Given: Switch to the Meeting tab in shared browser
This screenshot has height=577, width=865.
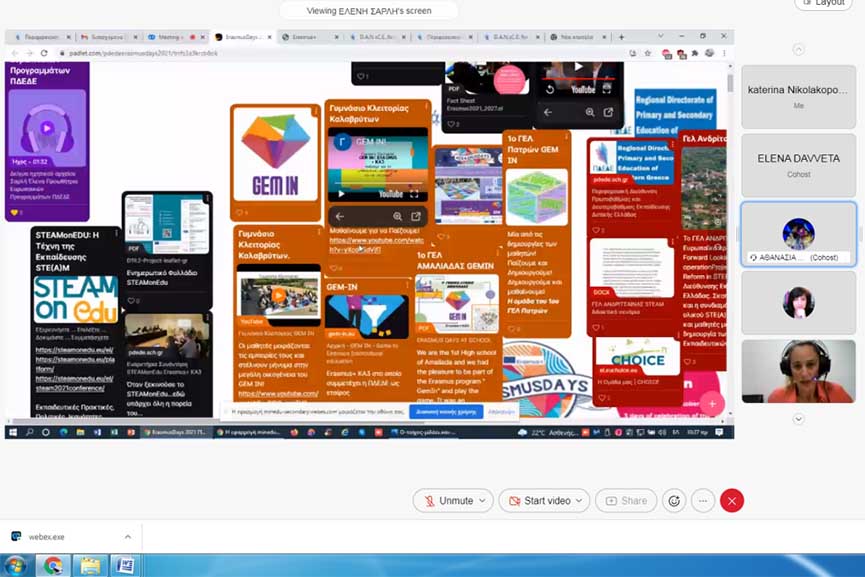Looking at the screenshot, I should point(174,37).
